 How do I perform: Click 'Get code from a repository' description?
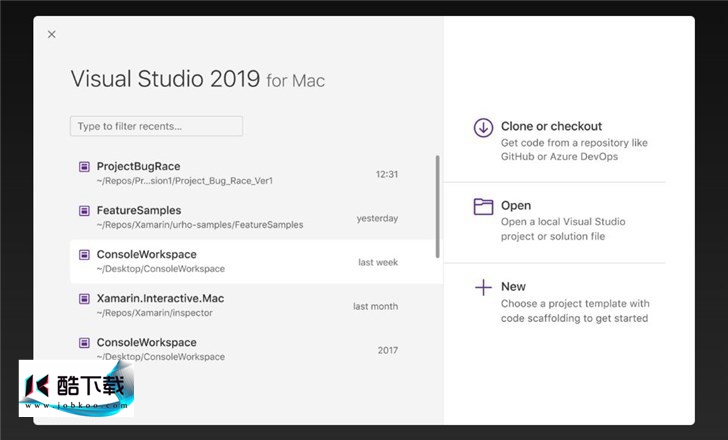point(574,150)
